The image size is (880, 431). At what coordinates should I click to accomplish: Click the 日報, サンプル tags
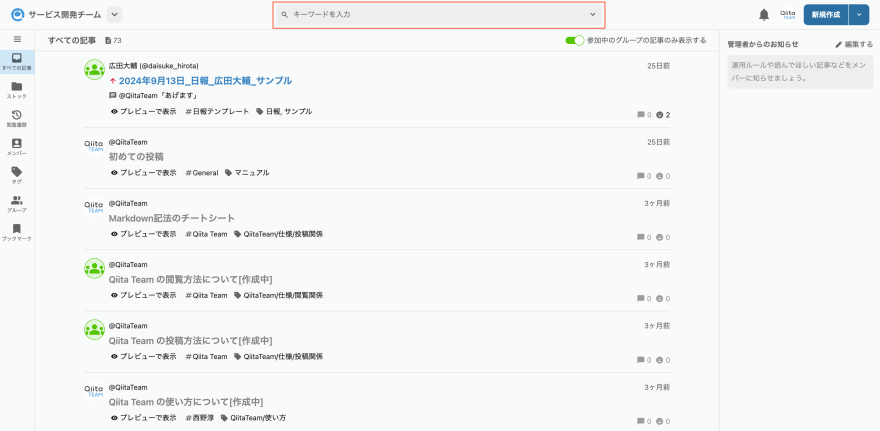[284, 112]
